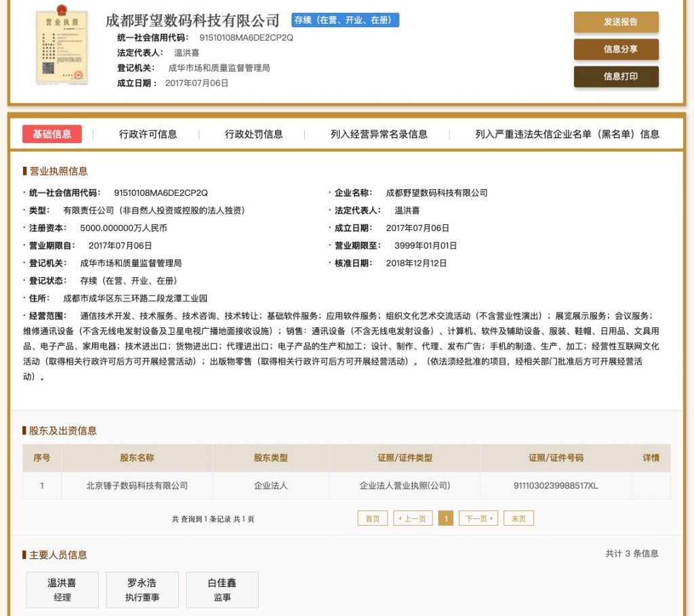Open the 行政处罚信息 tab

click(253, 134)
